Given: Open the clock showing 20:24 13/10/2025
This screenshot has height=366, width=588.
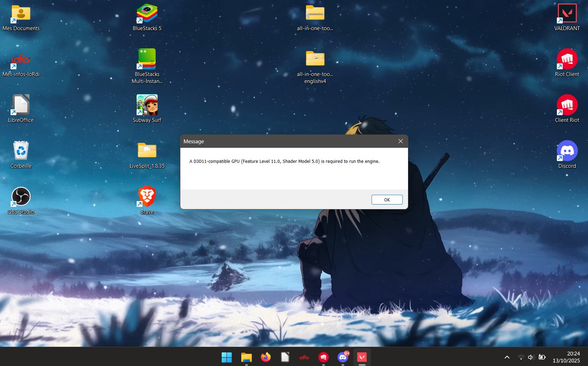Looking at the screenshot, I should pyautogui.click(x=566, y=357).
